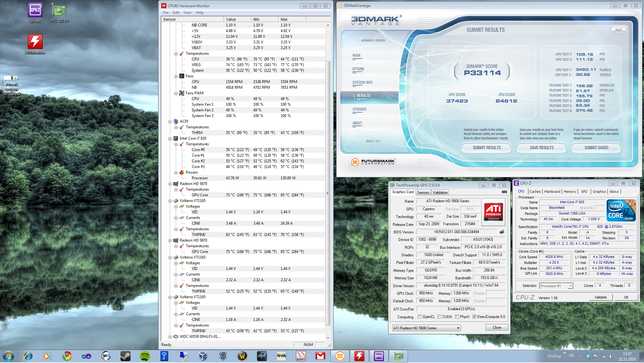Click the ATI Radeon logo in GPU-Z

tap(493, 211)
